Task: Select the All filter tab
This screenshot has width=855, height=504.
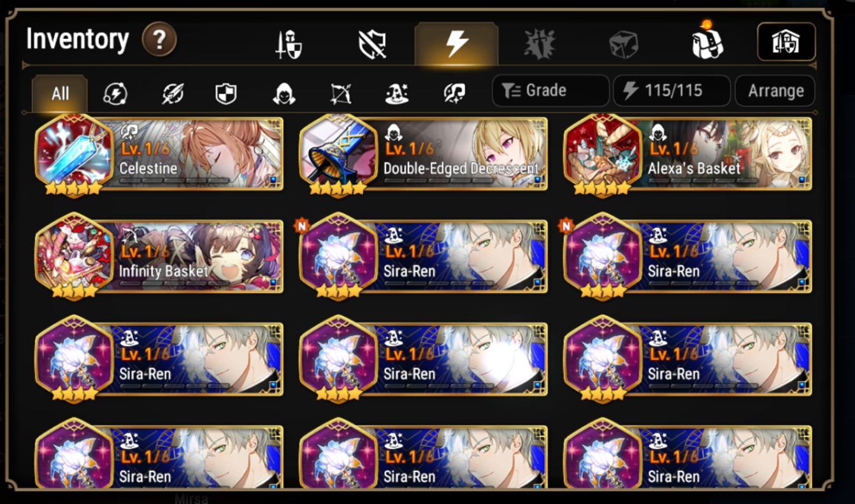Action: click(60, 94)
